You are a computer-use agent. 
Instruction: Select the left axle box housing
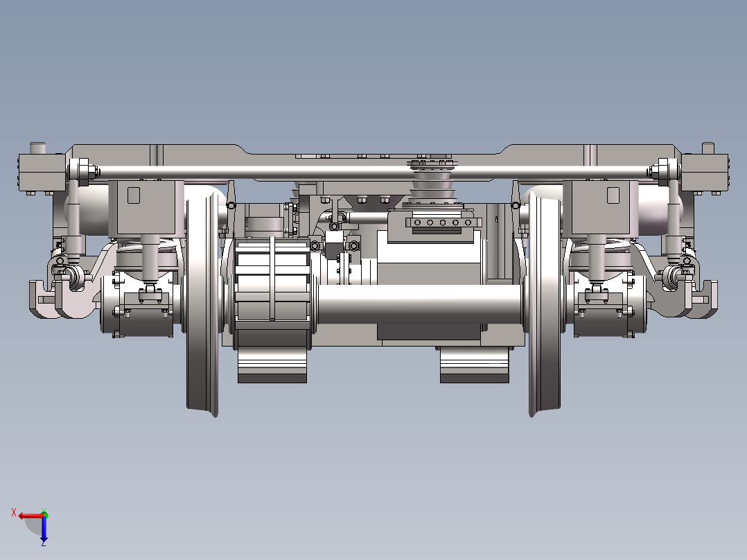point(138,304)
